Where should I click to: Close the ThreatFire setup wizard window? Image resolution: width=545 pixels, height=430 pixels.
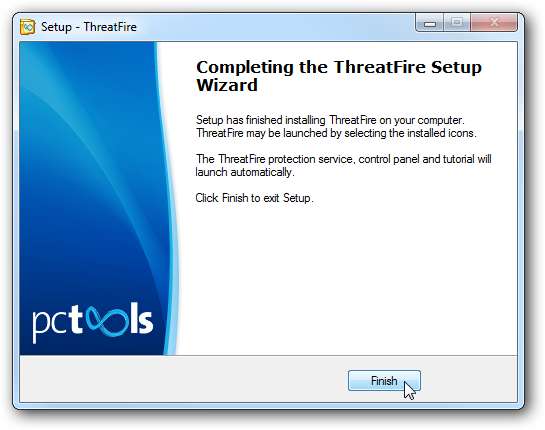click(x=494, y=23)
